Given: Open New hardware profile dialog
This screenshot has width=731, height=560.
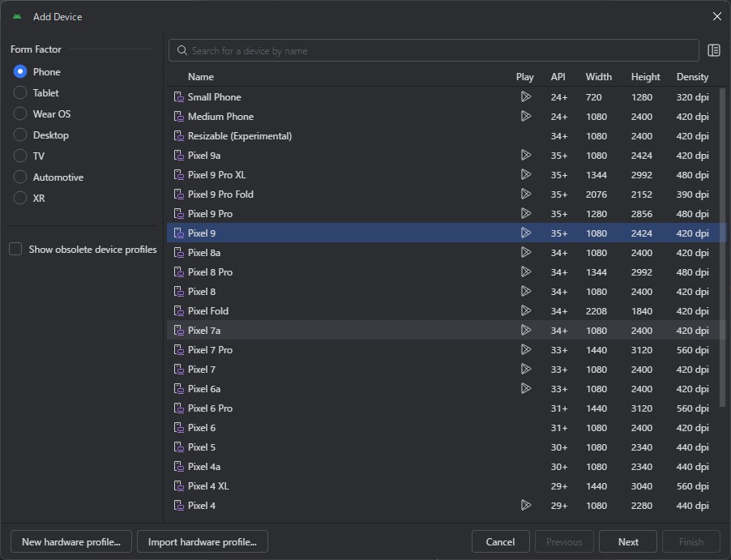Looking at the screenshot, I should pos(71,542).
